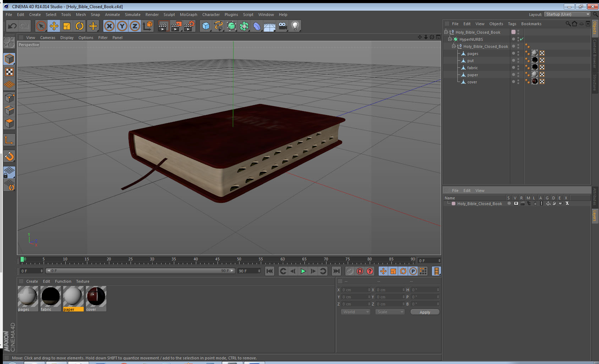Collapse the nested Holy_Bible_Closed_Book group
The image size is (599, 364).
454,46
